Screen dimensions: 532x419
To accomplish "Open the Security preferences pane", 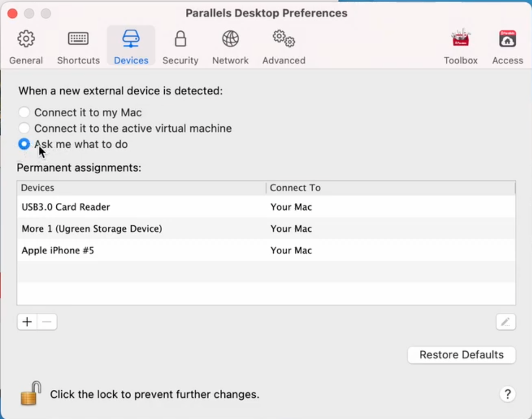I will point(180,46).
